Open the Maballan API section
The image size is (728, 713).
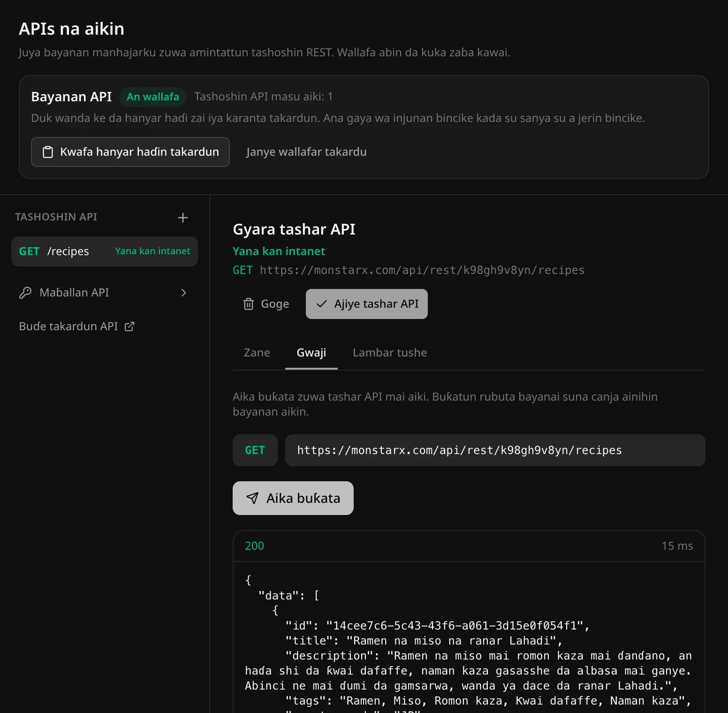105,293
